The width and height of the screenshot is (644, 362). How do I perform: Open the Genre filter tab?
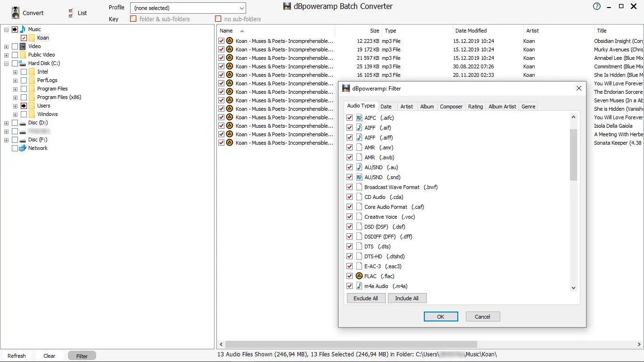coord(528,107)
